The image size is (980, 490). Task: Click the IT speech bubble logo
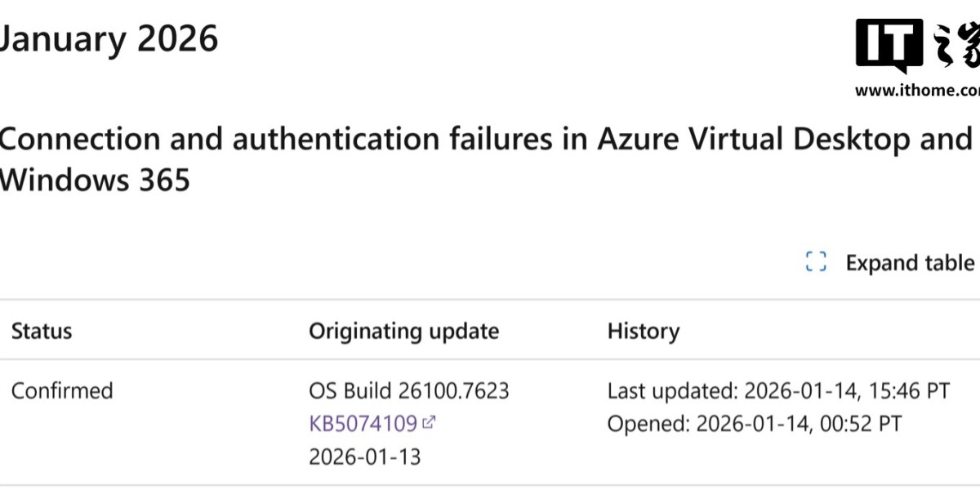point(889,45)
